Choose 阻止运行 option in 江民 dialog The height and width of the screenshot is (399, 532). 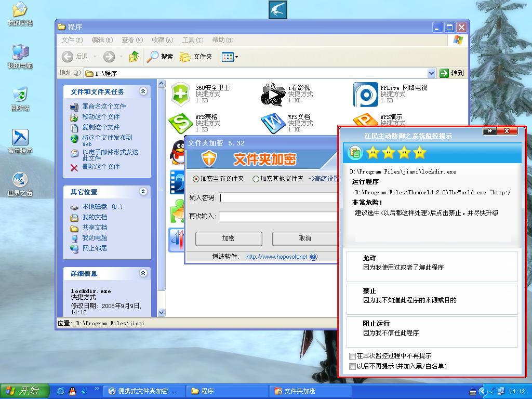pyautogui.click(x=432, y=332)
